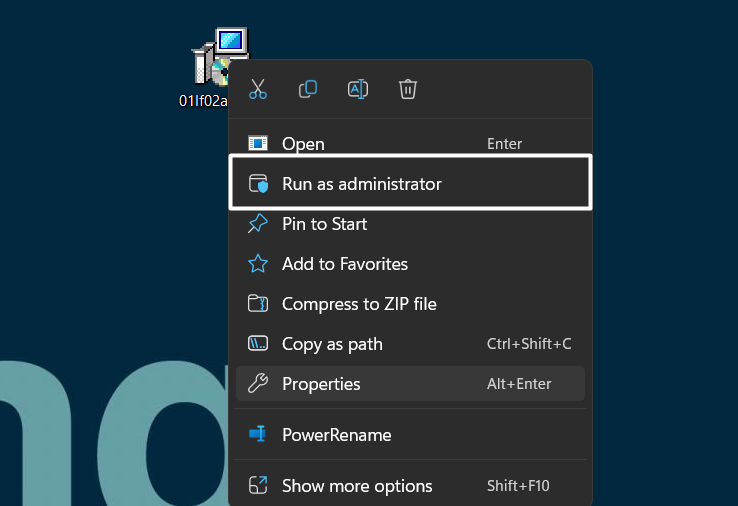738x506 pixels.
Task: Open Properties from the context menu
Action: point(321,384)
